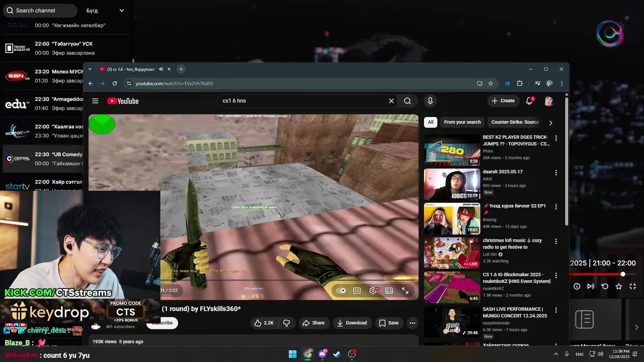Download the video
This screenshot has width=644, height=362.
click(x=352, y=323)
